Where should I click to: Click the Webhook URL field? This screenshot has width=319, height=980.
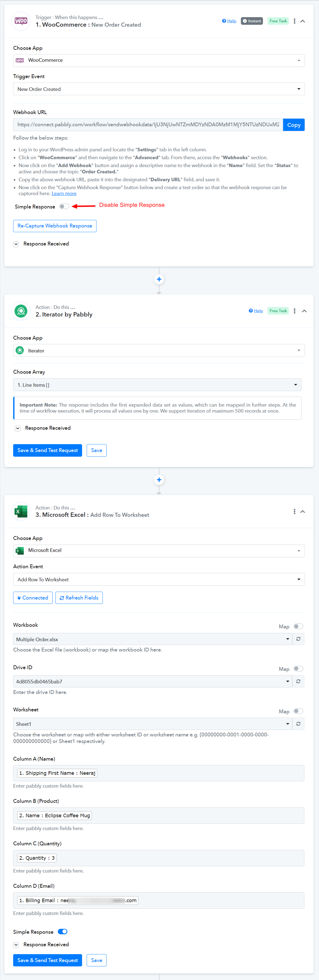pyautogui.click(x=148, y=125)
